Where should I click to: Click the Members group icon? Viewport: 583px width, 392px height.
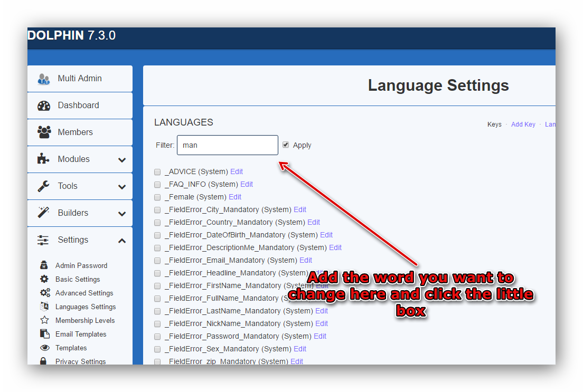tap(44, 132)
